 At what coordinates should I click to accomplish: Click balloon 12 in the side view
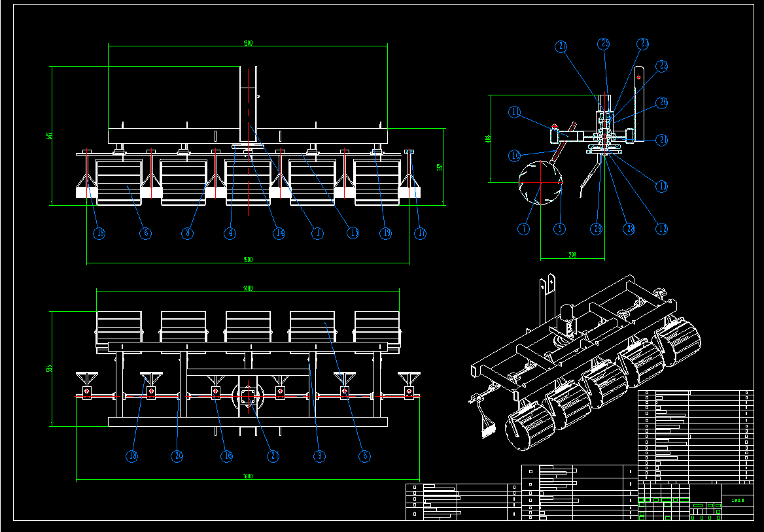(x=662, y=229)
